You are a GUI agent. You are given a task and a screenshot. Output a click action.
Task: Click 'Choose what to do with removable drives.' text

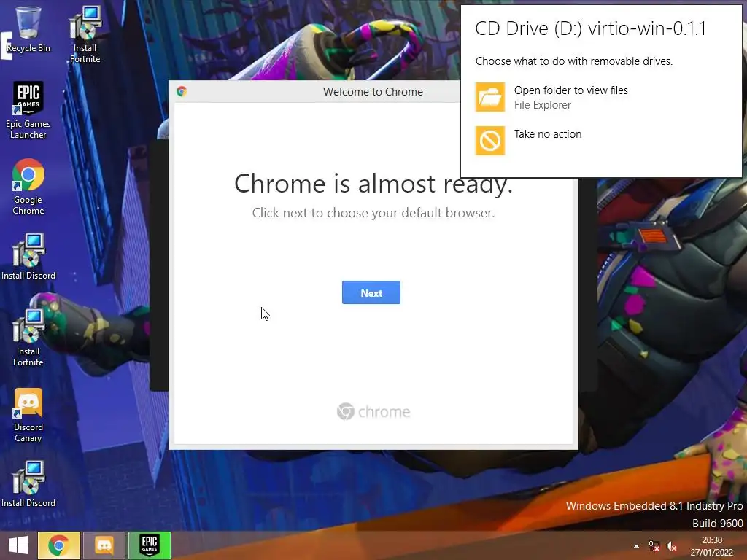point(574,61)
